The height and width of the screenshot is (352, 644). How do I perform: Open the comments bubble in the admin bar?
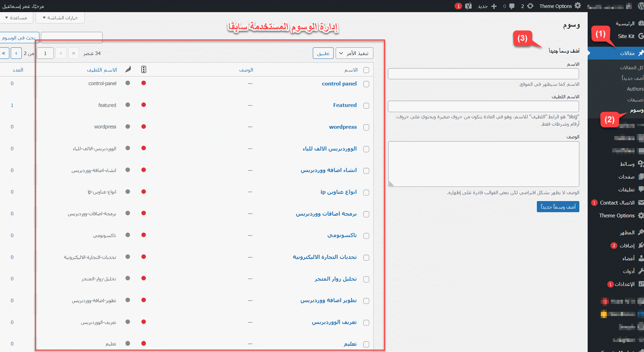point(512,6)
